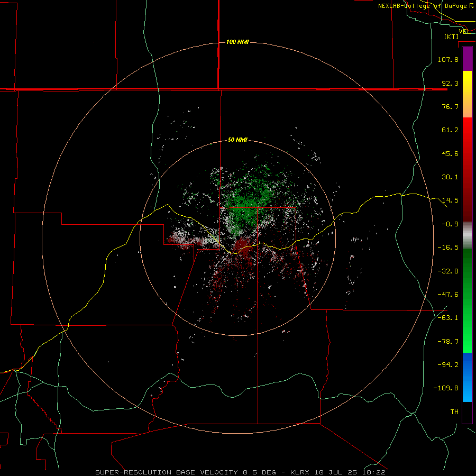The height and width of the screenshot is (476, 476).
Task: Click the dark red outbound velocity cluster near radar
Action: point(242,244)
